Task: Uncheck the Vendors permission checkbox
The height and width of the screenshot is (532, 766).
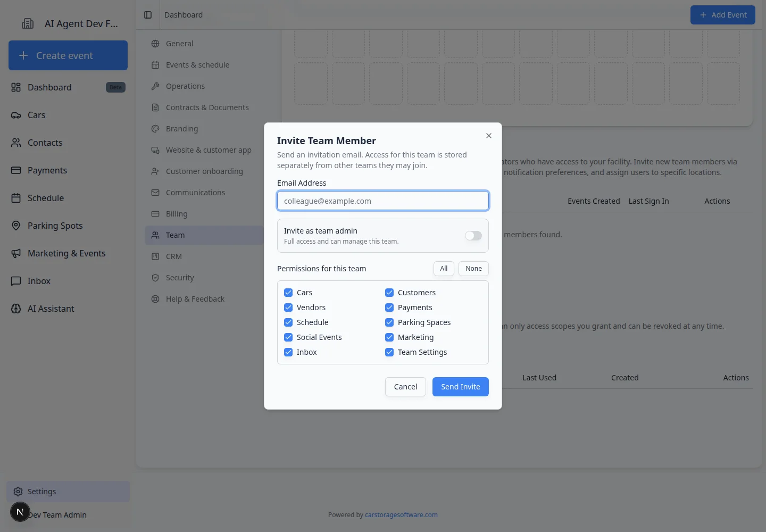Action: (288, 307)
